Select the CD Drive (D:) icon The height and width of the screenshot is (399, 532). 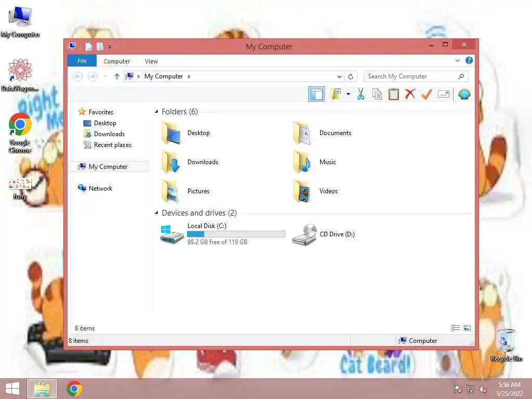click(x=304, y=234)
